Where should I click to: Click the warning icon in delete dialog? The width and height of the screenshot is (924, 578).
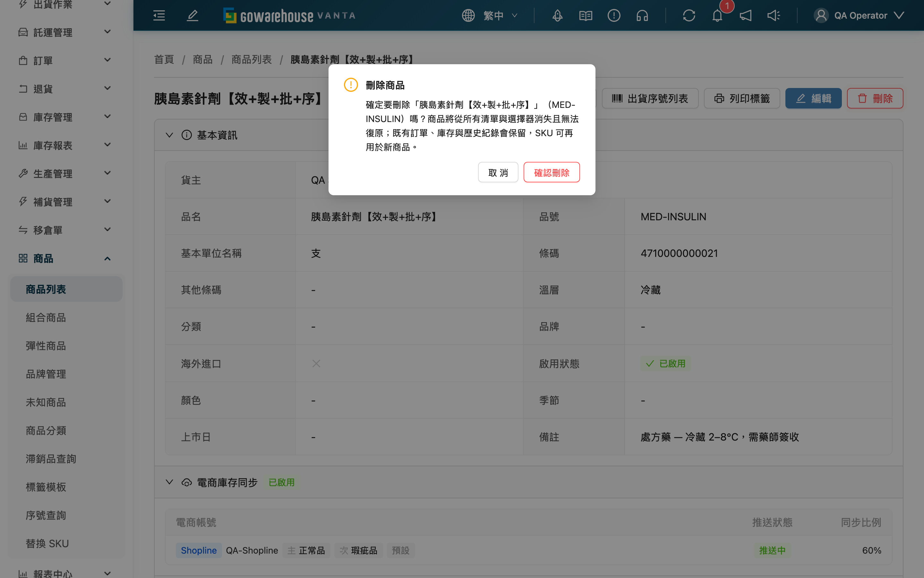click(x=350, y=84)
